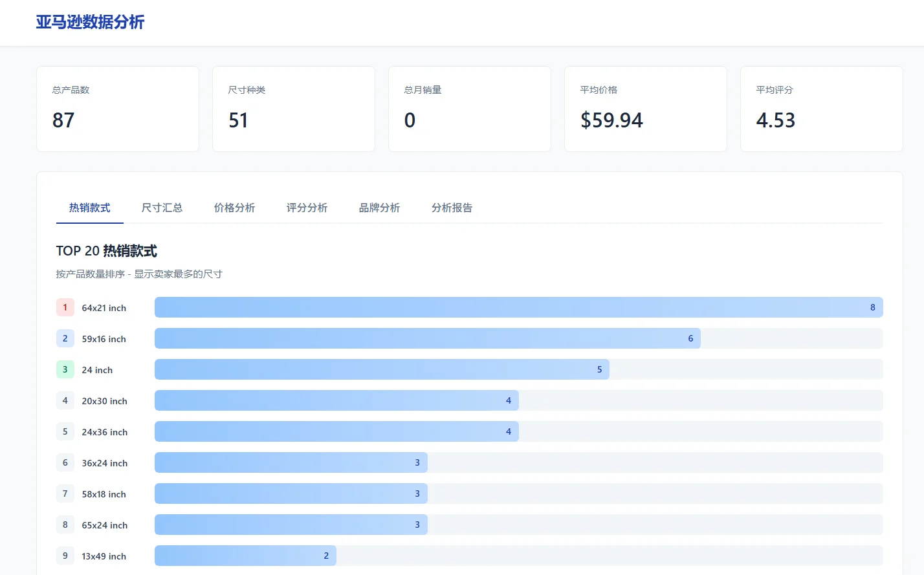This screenshot has height=575, width=924.
Task: Select the 65x24 inch size label
Action: point(105,525)
